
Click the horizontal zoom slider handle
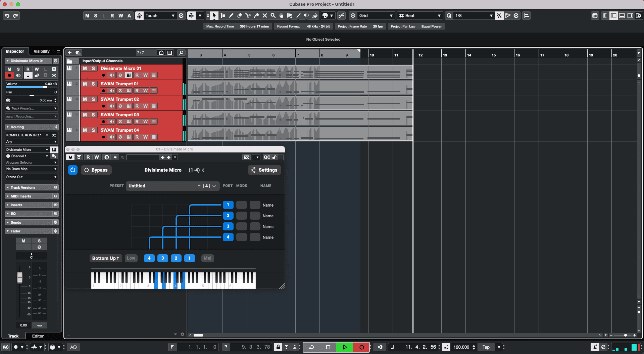click(626, 335)
